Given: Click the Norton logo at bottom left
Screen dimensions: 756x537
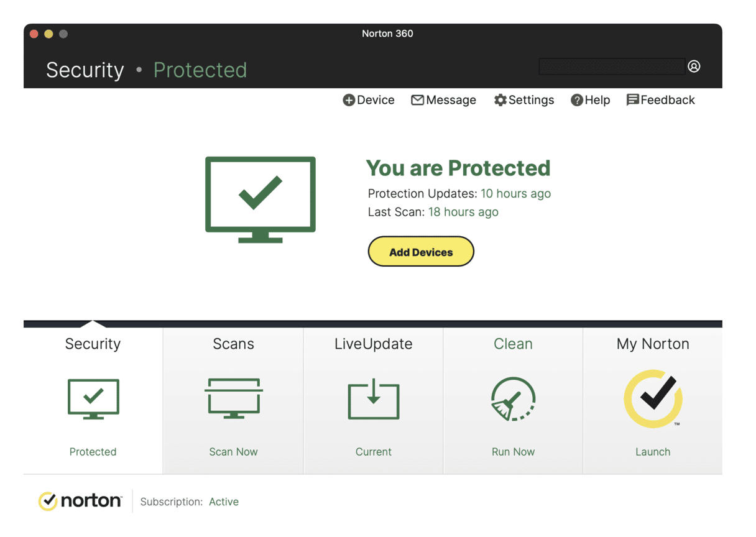Looking at the screenshot, I should pyautogui.click(x=80, y=501).
